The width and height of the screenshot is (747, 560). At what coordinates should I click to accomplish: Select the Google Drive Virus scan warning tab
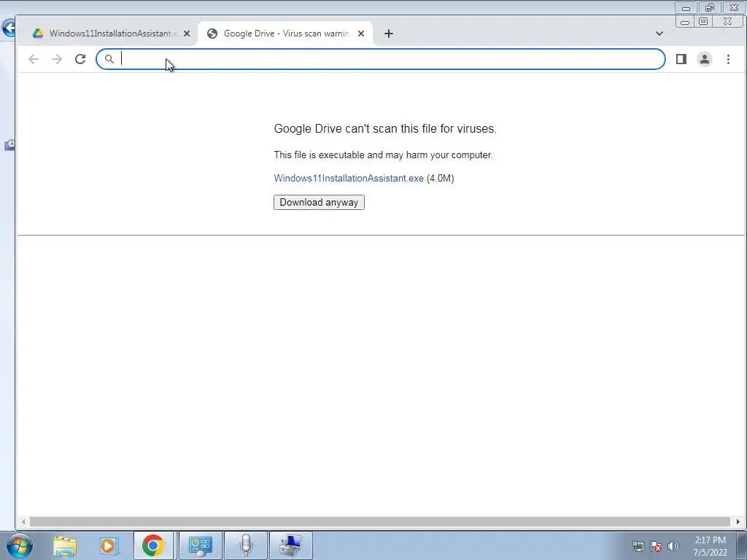tap(285, 34)
